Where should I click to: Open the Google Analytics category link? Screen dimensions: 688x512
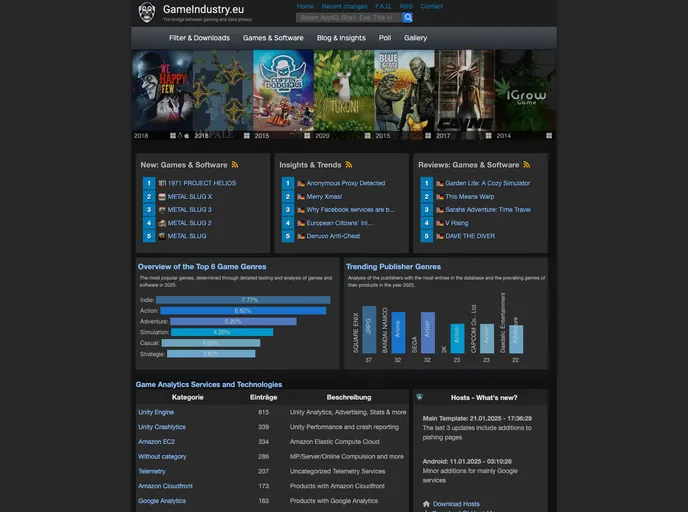(162, 501)
